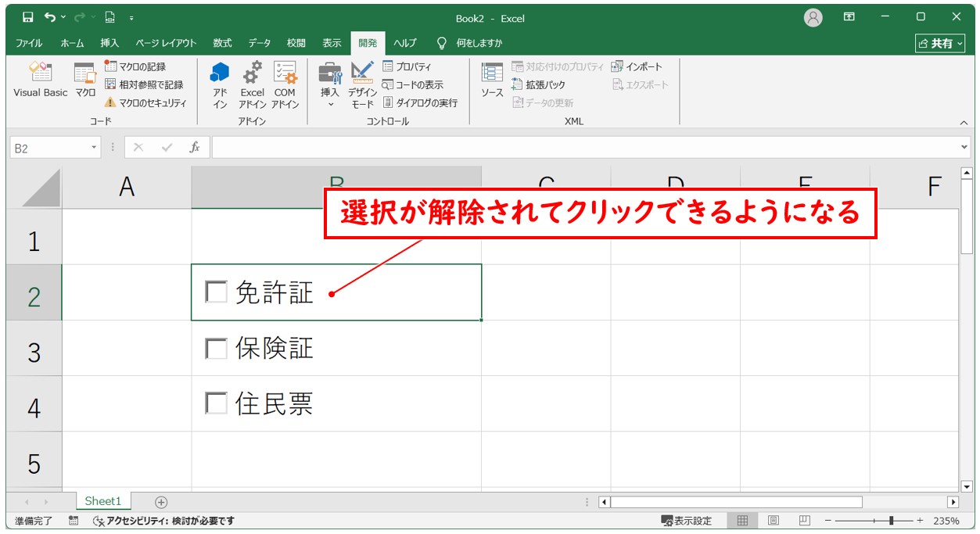
Task: Open the Name Box dropdown
Action: pyautogui.click(x=95, y=147)
